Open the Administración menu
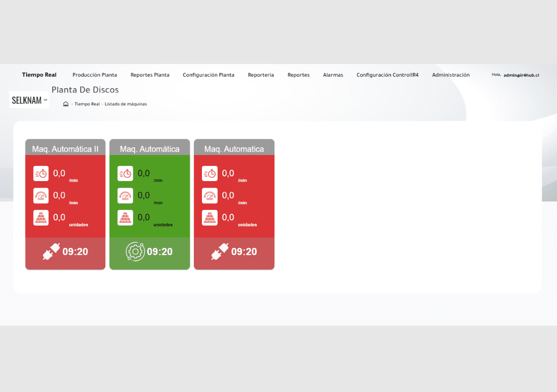The image size is (557, 392). [451, 75]
